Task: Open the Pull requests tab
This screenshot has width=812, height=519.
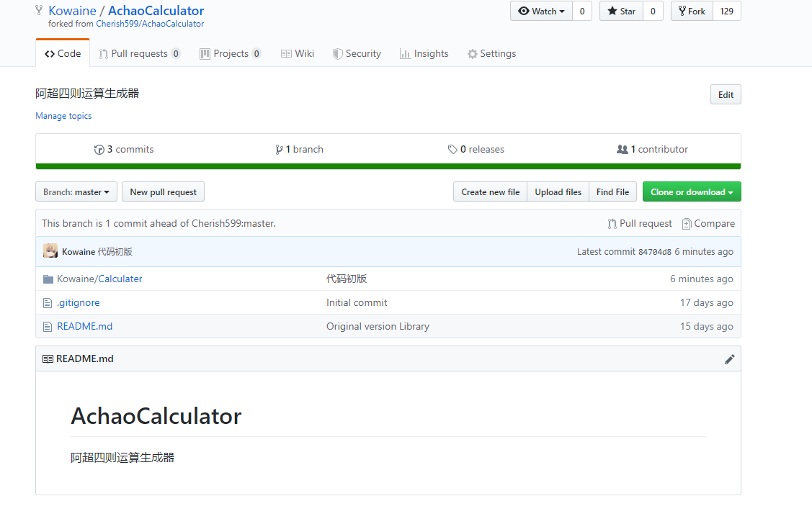Action: pyautogui.click(x=139, y=54)
